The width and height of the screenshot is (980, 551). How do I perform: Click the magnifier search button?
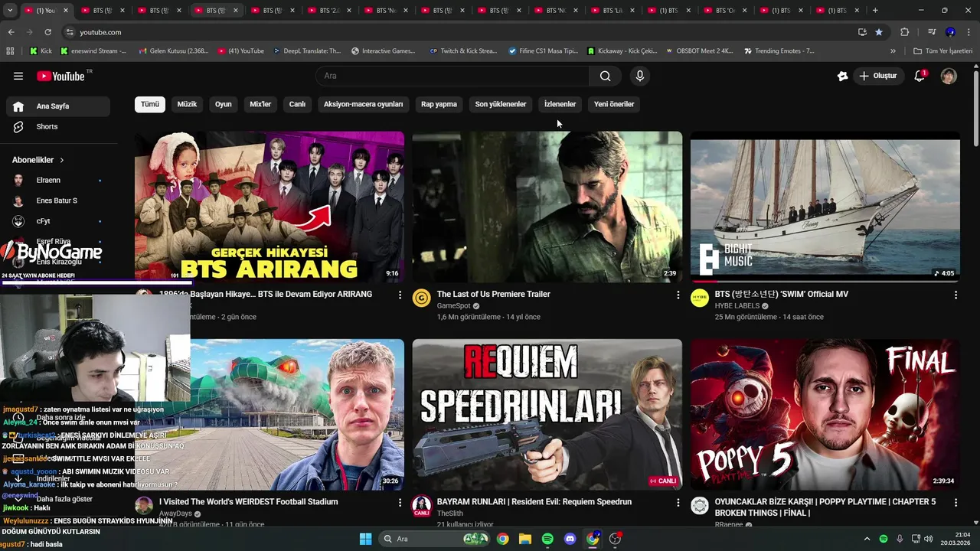pos(606,76)
